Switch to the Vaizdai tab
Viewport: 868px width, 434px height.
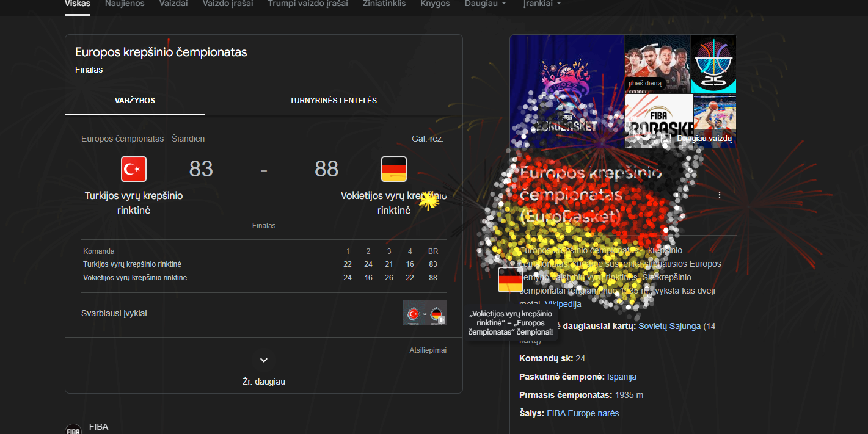pos(173,4)
